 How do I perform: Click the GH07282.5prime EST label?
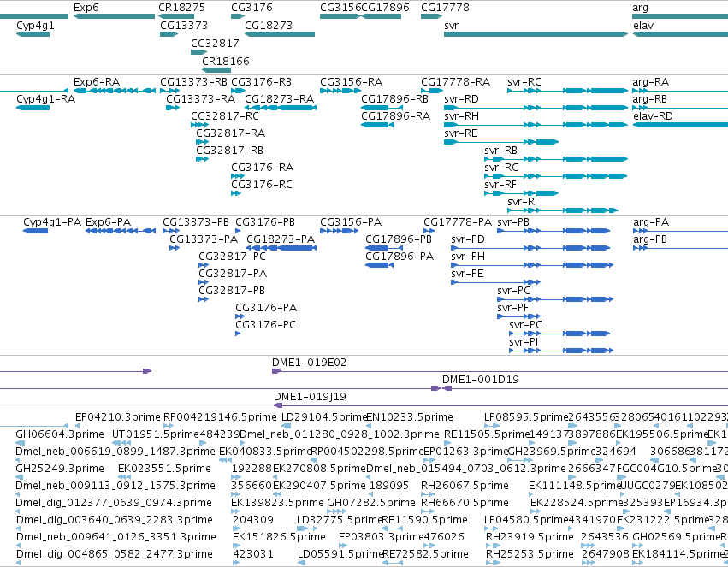[371, 504]
